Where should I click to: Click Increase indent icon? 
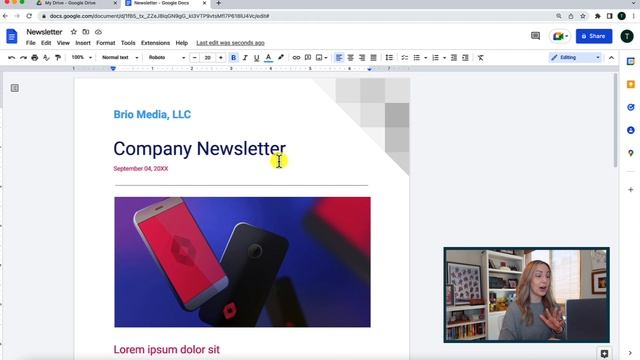[x=465, y=58]
